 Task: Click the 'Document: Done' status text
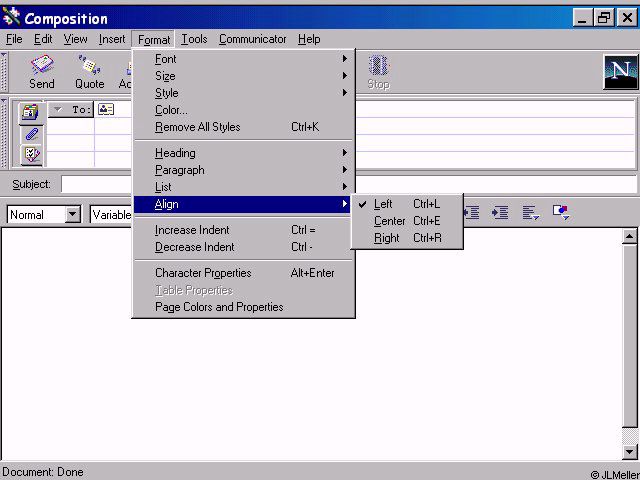[43, 472]
